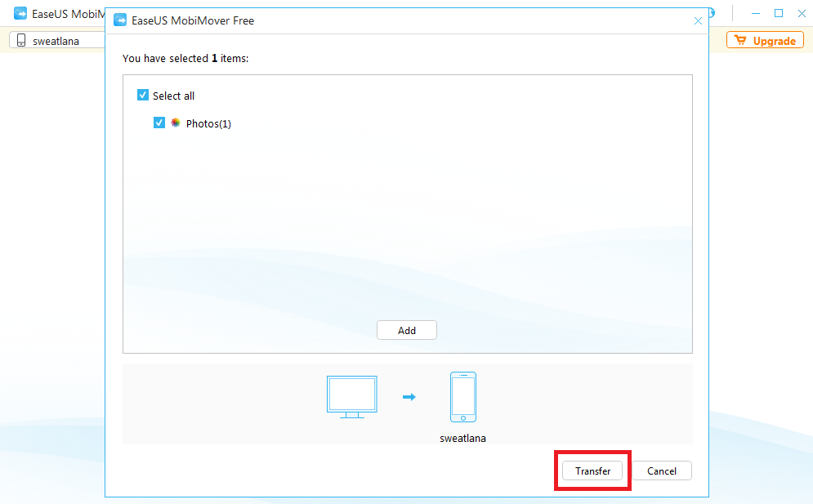Click the dialog's MobiMover logo icon
Image resolution: width=813 pixels, height=504 pixels.
click(120, 20)
